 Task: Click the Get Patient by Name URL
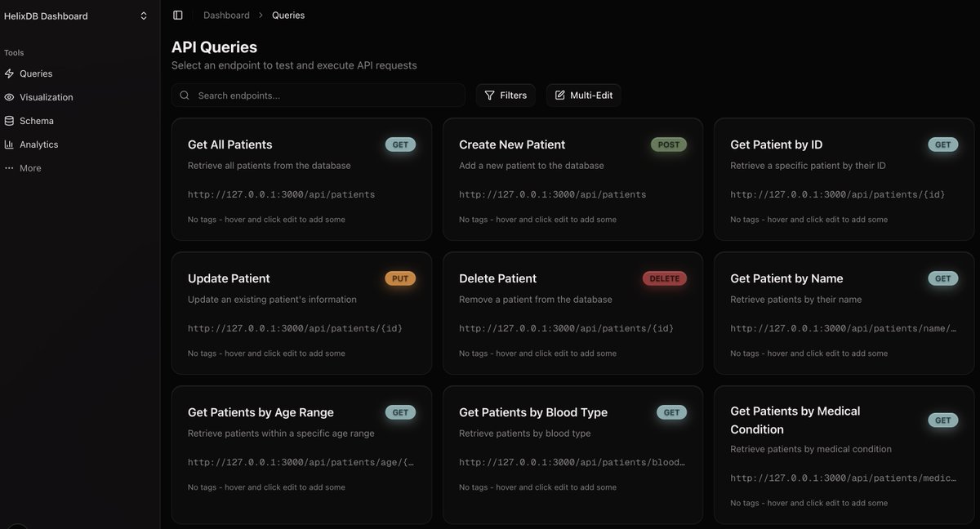(x=843, y=329)
